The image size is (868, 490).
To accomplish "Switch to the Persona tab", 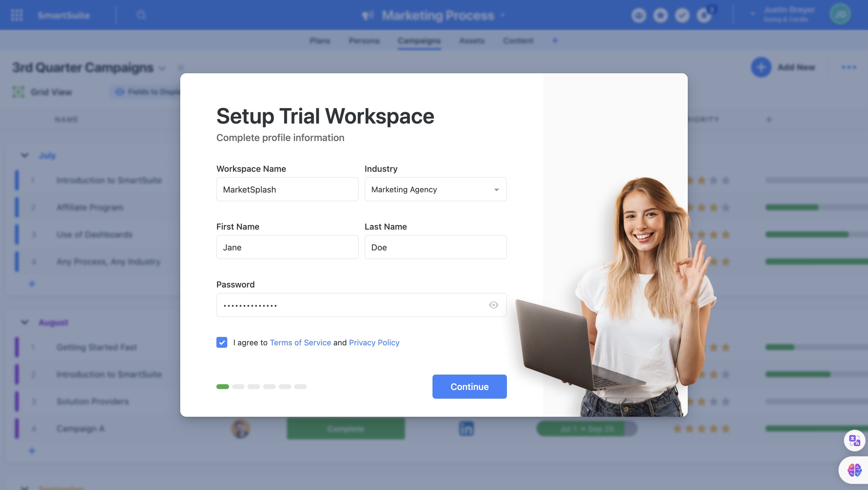I will (364, 41).
